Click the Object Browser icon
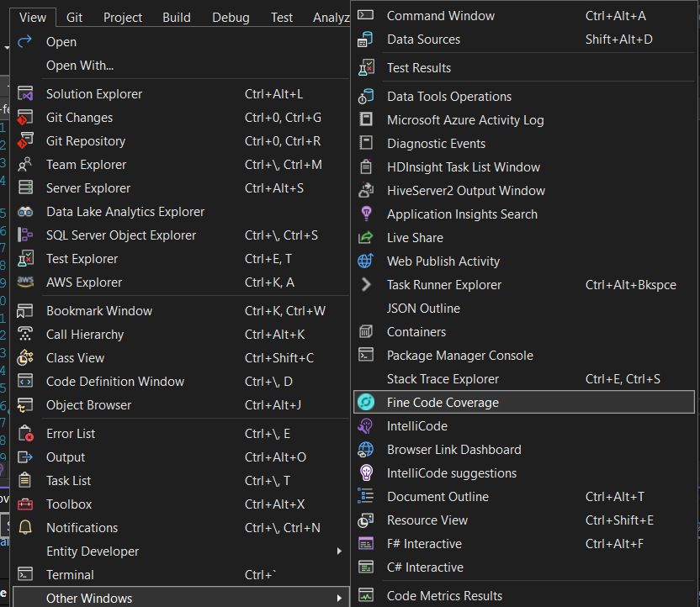The width and height of the screenshot is (700, 607). click(25, 405)
